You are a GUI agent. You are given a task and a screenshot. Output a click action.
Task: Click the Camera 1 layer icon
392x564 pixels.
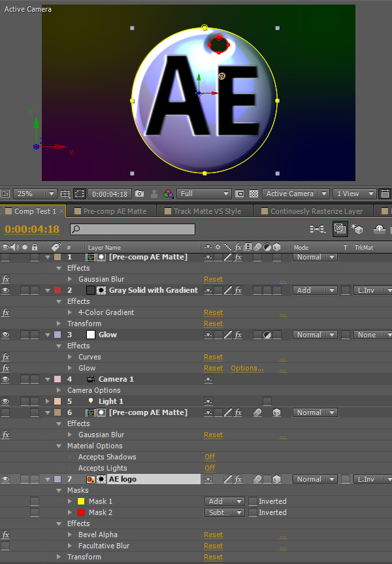pyautogui.click(x=90, y=379)
